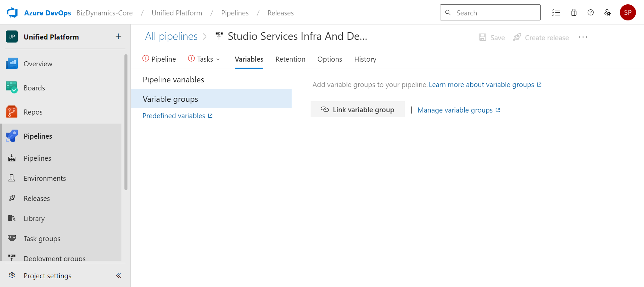Go to All pipelines breadcrumb
This screenshot has width=644, height=287.
click(x=171, y=36)
